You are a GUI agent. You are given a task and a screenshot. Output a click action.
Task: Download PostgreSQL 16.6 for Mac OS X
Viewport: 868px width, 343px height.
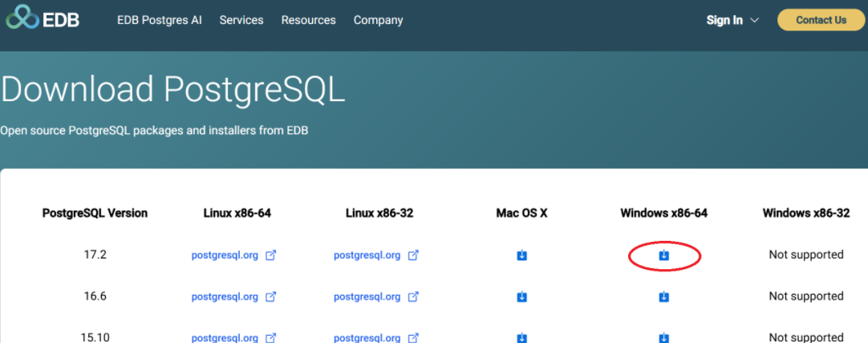coord(521,297)
